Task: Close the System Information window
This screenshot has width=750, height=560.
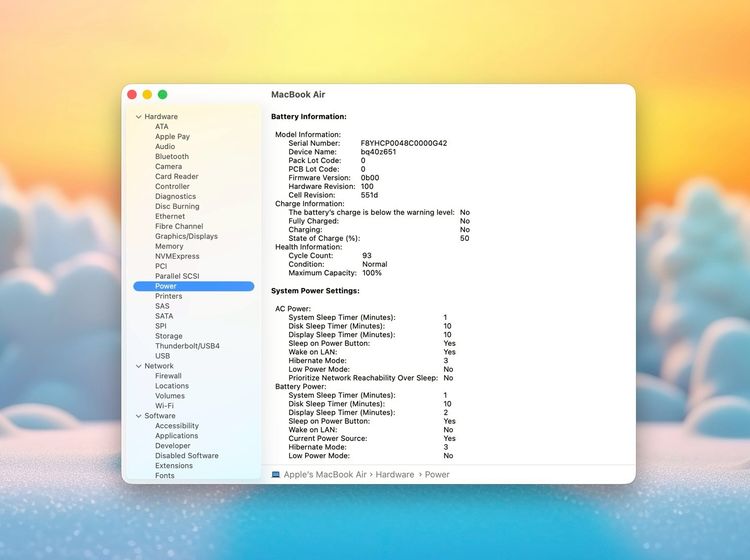Action: click(x=132, y=95)
